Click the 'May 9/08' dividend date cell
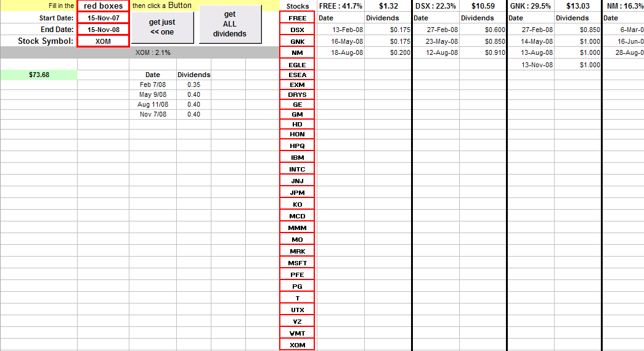The width and height of the screenshot is (644, 351). pos(153,94)
